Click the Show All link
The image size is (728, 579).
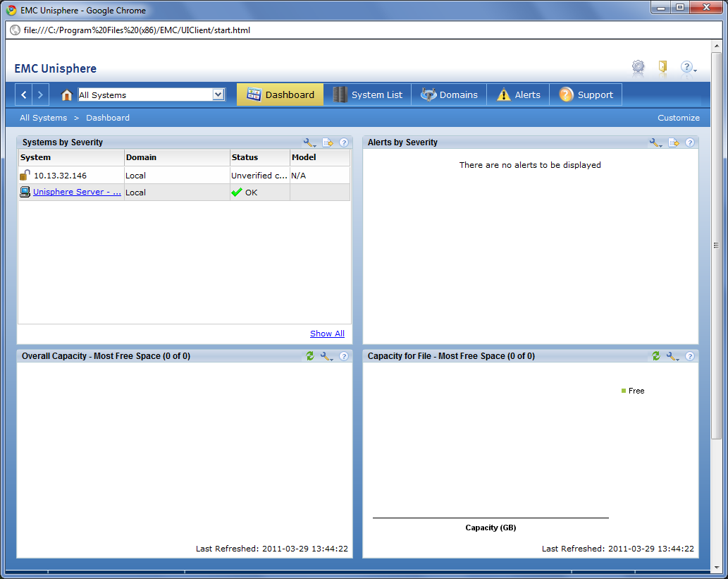click(327, 334)
